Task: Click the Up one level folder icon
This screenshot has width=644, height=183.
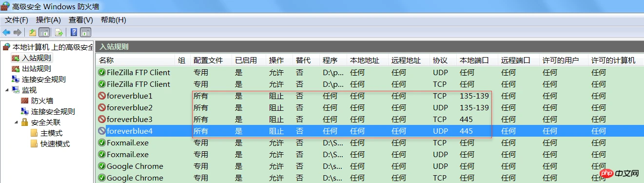Action: point(32,33)
